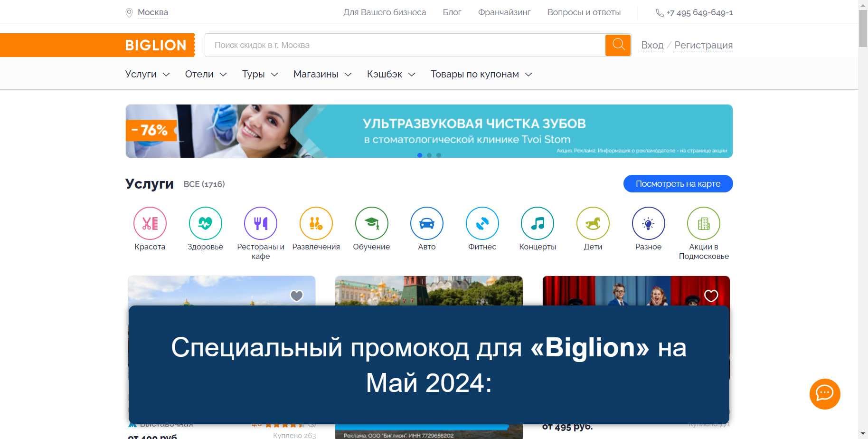
Task: Open the Концерты music note icon
Action: 538,223
